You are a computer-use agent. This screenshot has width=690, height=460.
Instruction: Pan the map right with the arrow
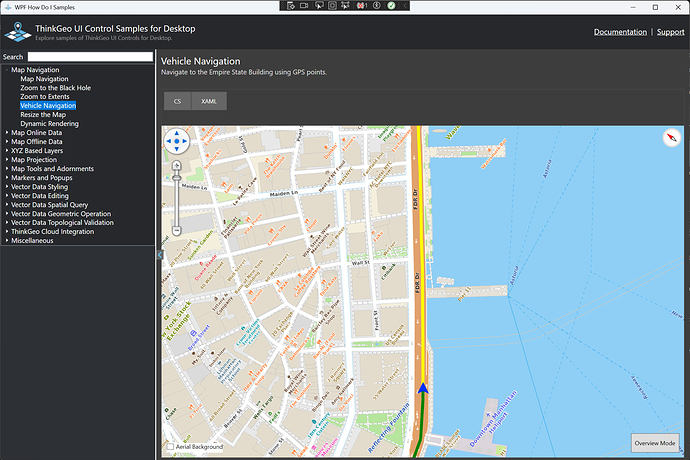pos(185,140)
